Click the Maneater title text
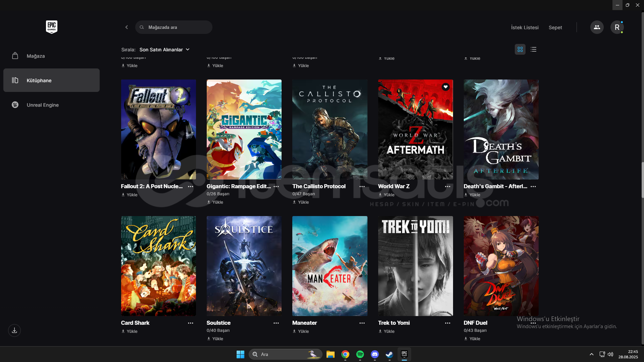The height and width of the screenshot is (362, 644). [305, 323]
